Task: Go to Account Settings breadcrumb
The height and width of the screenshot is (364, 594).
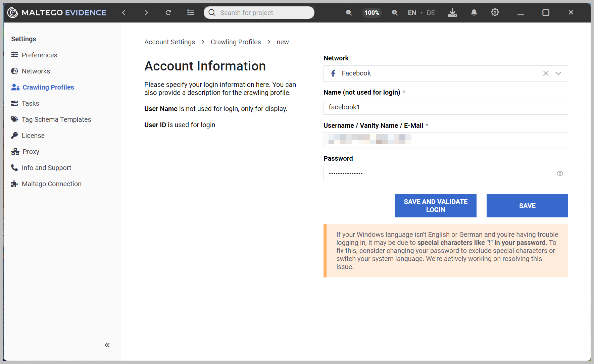Action: coord(169,42)
